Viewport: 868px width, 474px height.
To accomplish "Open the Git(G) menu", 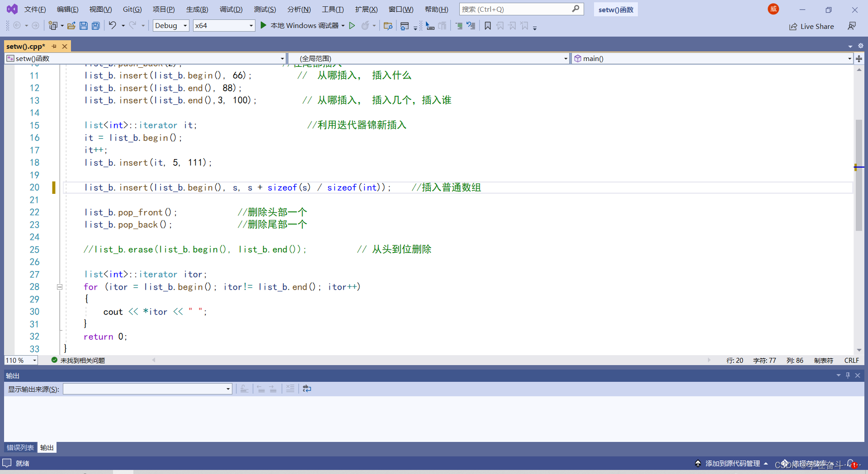I will pyautogui.click(x=132, y=9).
